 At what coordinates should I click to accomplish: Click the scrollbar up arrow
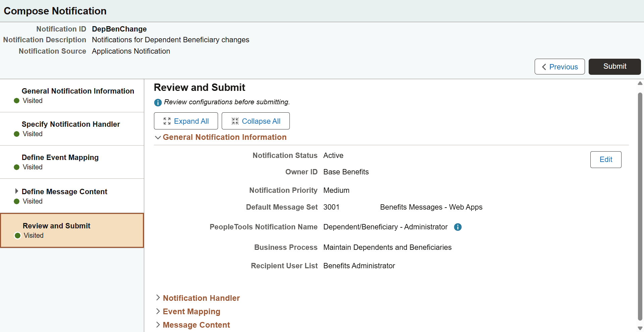tap(640, 83)
